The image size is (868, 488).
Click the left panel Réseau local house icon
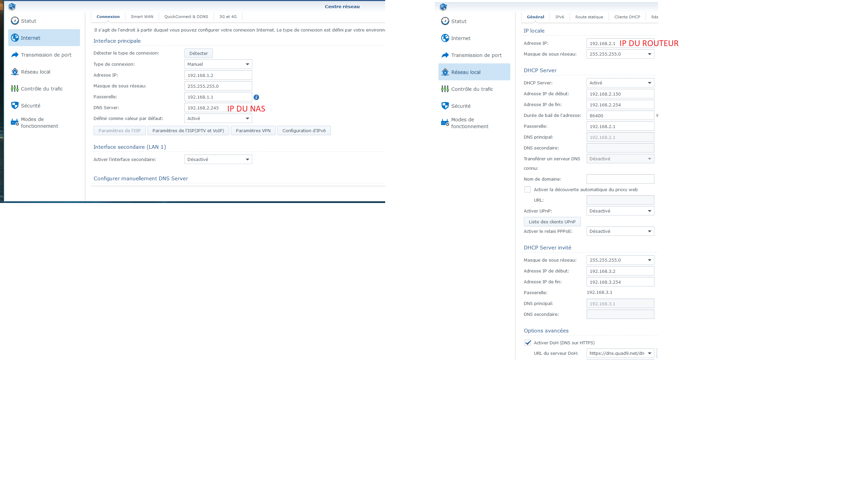click(15, 72)
